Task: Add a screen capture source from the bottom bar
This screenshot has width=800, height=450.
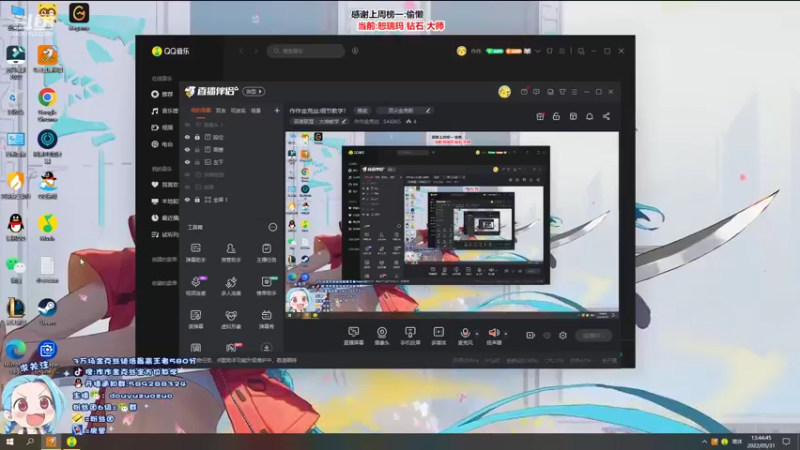Action: pyautogui.click(x=354, y=336)
